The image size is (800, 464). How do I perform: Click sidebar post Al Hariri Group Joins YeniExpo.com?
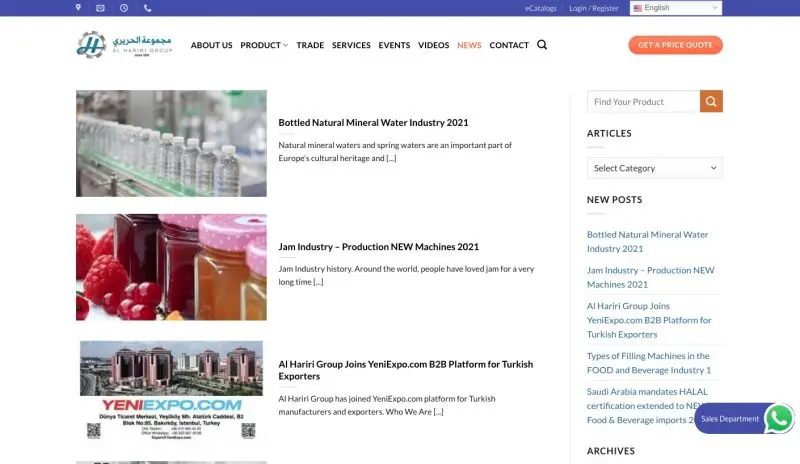(x=649, y=320)
